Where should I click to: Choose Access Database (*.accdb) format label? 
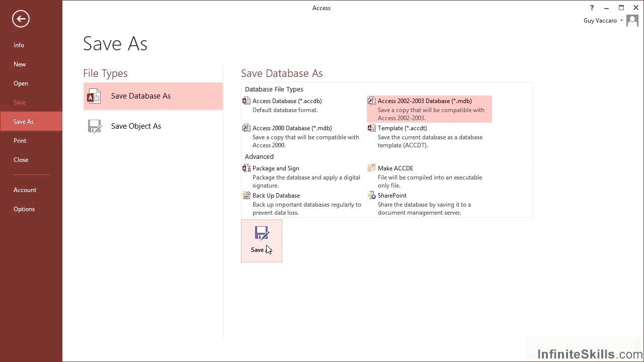(x=287, y=101)
